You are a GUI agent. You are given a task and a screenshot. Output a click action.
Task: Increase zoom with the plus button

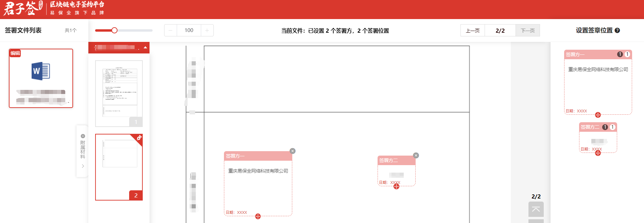click(207, 31)
